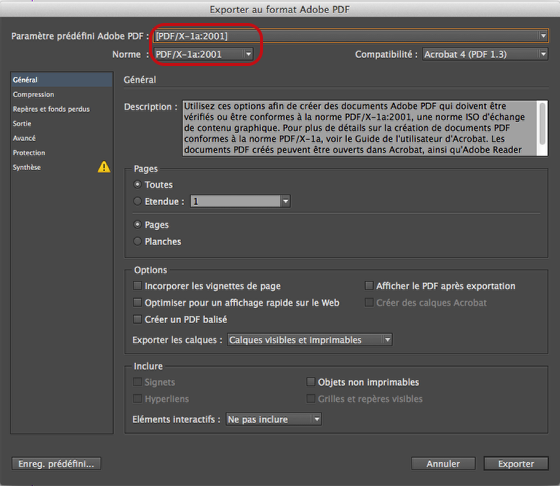Open the Compatibilité Acrobat 4 dropdown
The height and width of the screenshot is (486, 560).
point(485,54)
